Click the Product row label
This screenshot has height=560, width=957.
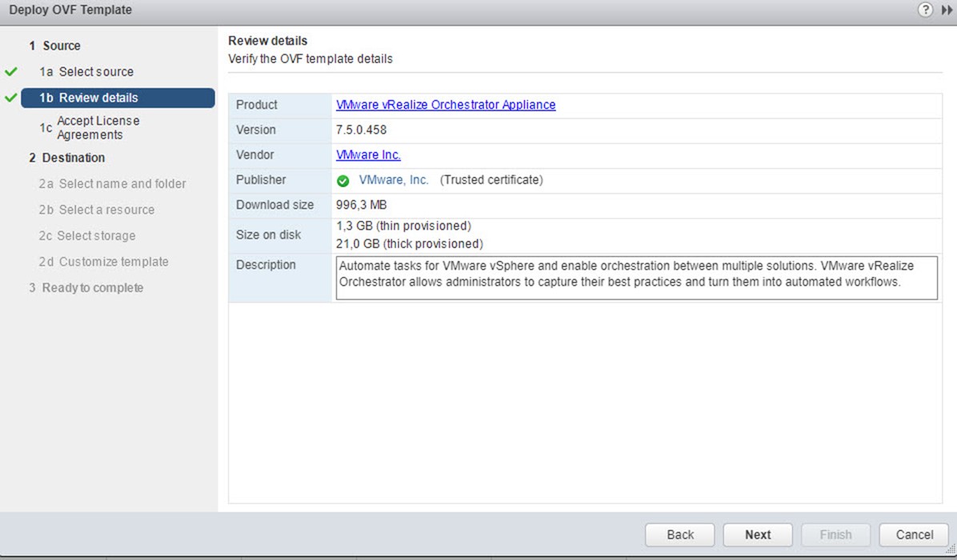(256, 105)
